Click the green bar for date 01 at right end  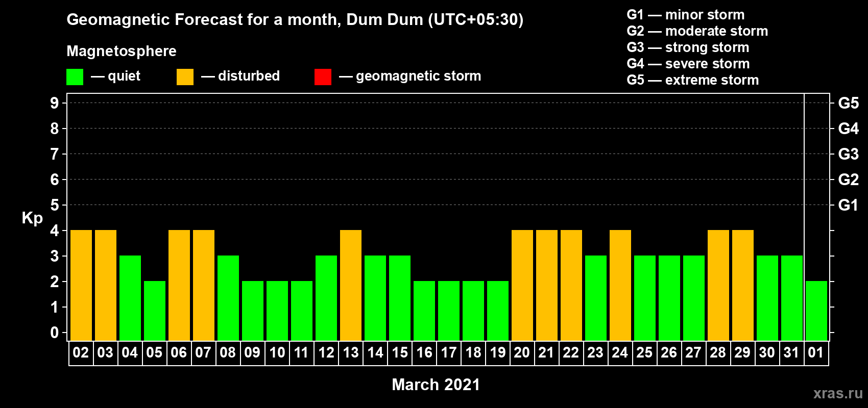click(x=816, y=311)
